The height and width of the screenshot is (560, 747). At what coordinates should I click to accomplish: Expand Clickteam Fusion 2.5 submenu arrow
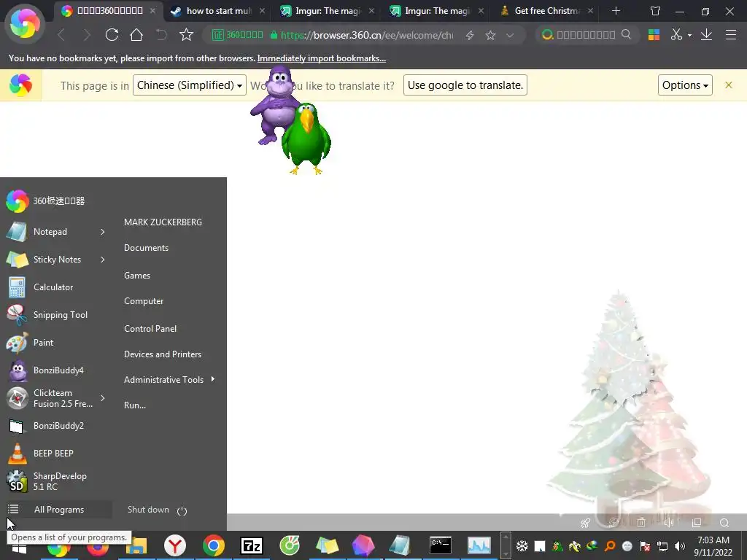pyautogui.click(x=102, y=398)
